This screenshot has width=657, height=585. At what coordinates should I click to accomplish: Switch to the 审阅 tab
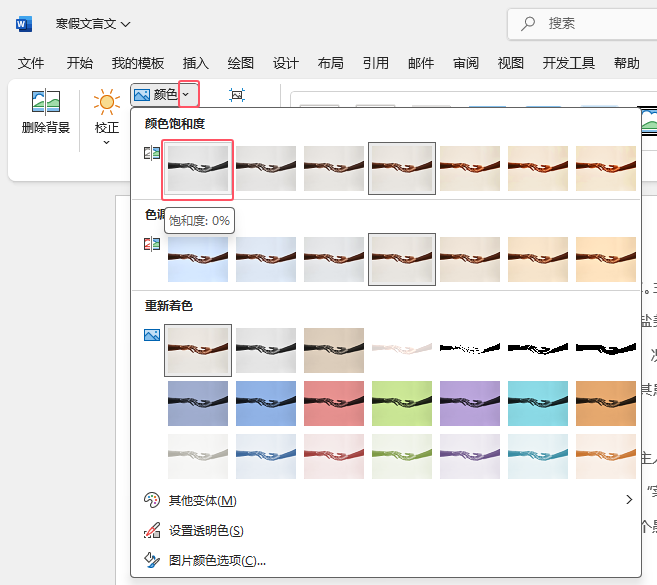coord(466,63)
